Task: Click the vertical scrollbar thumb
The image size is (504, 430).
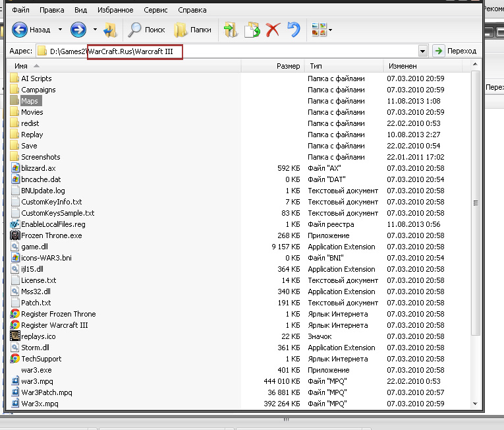Action: (x=476, y=202)
